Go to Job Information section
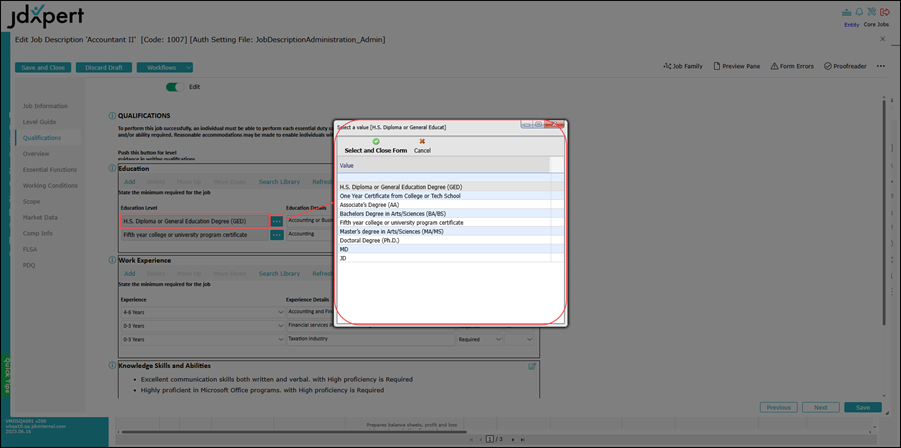The image size is (901, 448). coord(45,106)
